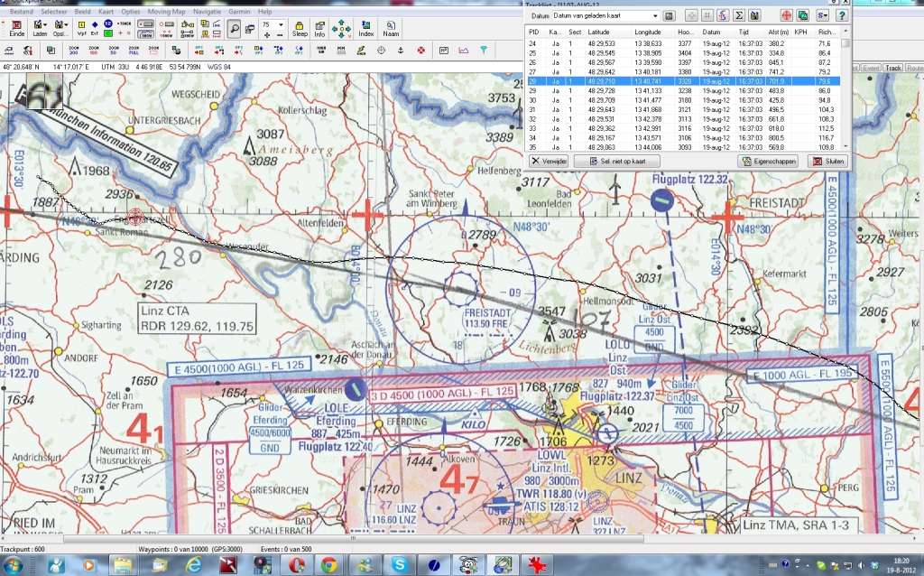Click the Eigenschappen button

click(768, 161)
